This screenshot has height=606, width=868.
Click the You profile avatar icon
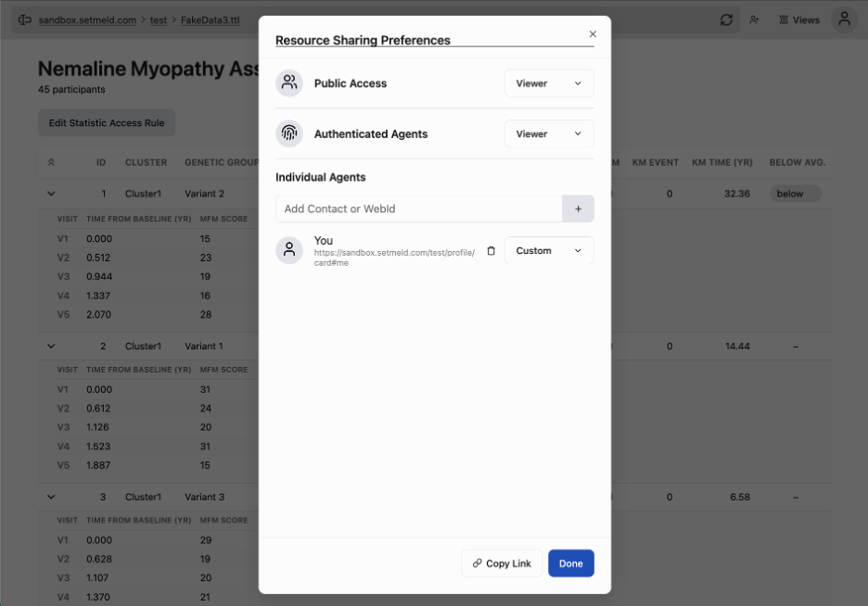coord(289,250)
